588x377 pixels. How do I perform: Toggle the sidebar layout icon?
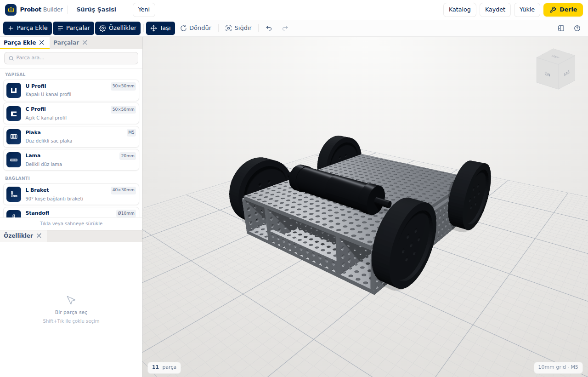click(561, 28)
